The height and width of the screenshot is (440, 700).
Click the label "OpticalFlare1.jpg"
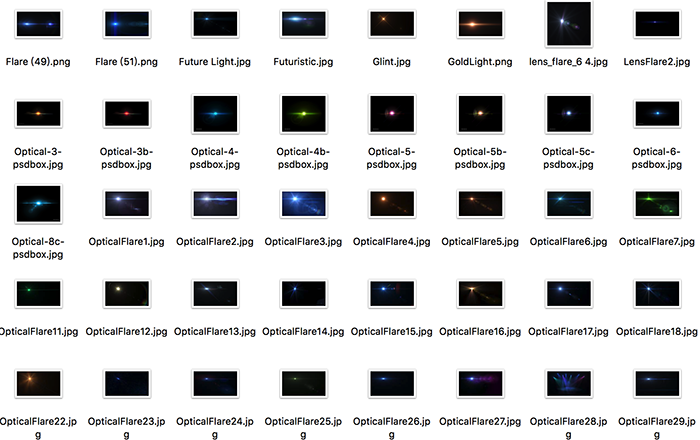(126, 242)
